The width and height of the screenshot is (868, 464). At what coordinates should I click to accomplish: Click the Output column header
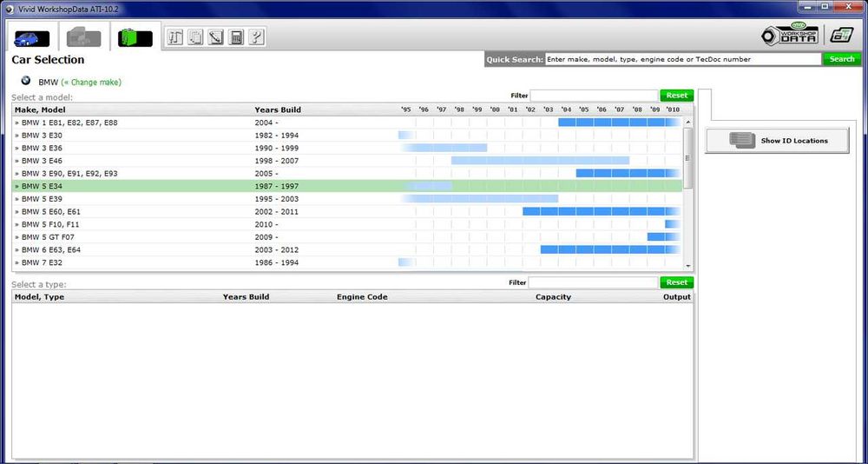(677, 297)
